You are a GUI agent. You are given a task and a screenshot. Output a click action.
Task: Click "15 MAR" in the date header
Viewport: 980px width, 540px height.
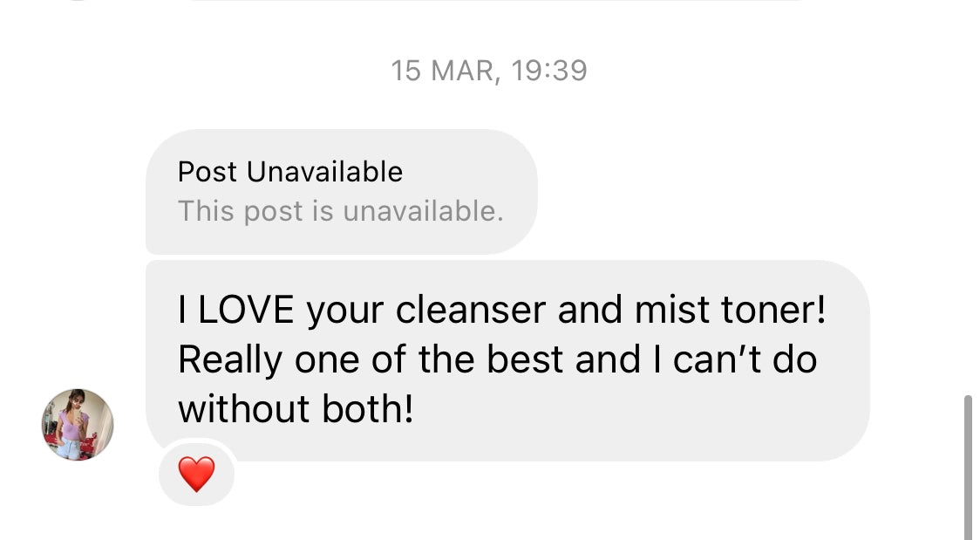pos(444,70)
